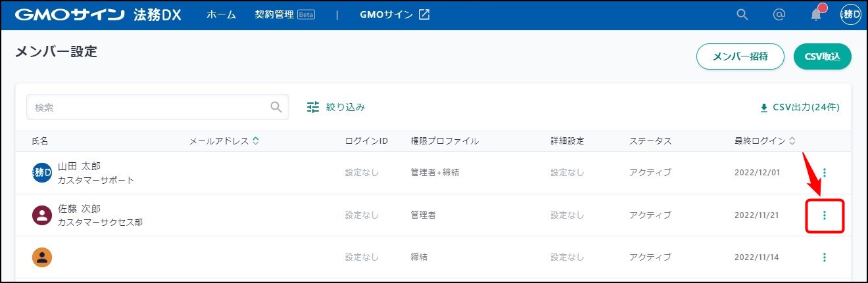
Task: Sort by 最終ログイン column header
Action: pyautogui.click(x=765, y=141)
